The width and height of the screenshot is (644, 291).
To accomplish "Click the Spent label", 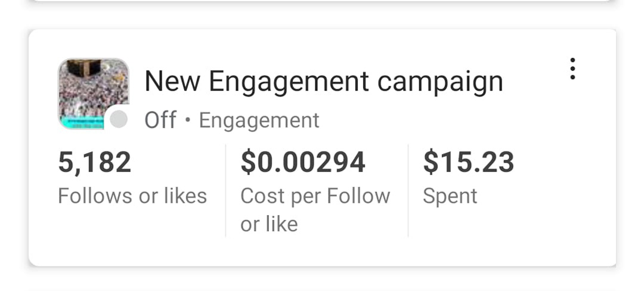I will [x=450, y=196].
